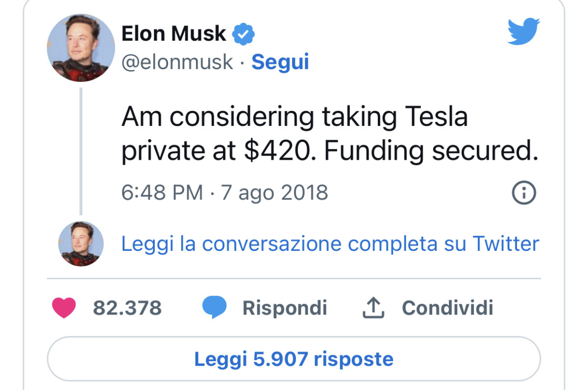The height and width of the screenshot is (390, 588).
Task: Follow the account via Segui
Action: 280,62
